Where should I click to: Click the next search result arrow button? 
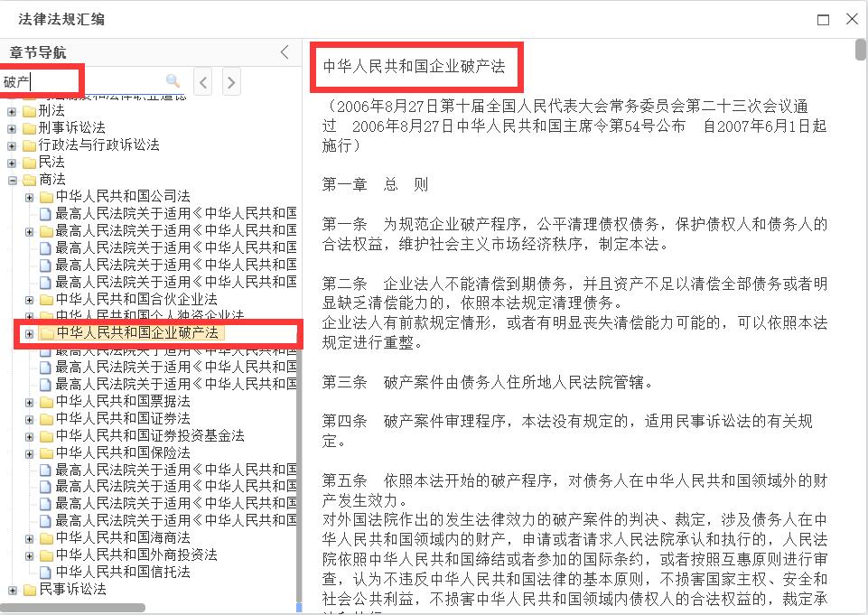(x=230, y=80)
